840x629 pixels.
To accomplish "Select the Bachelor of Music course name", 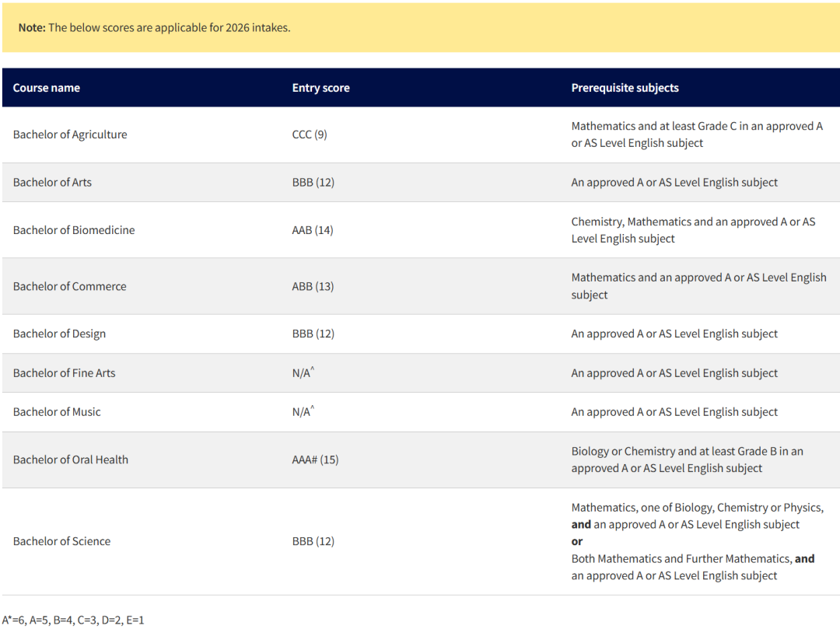I will [57, 412].
